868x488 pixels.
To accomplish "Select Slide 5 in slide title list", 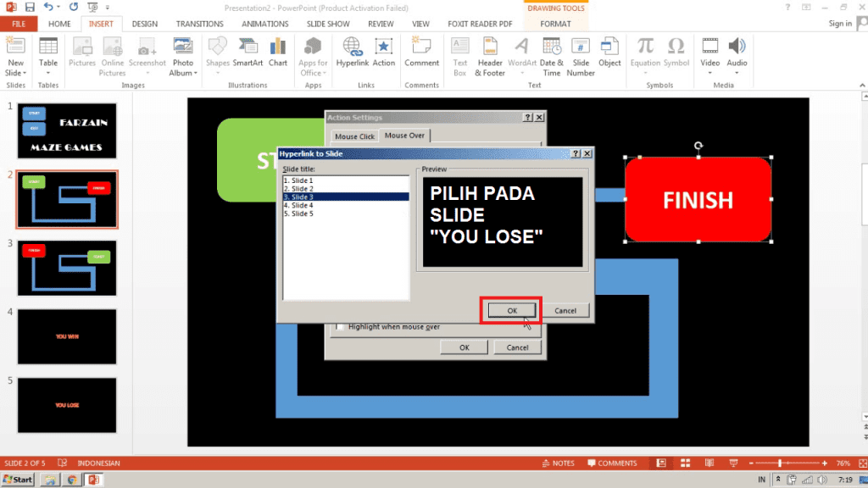I will pyautogui.click(x=298, y=213).
